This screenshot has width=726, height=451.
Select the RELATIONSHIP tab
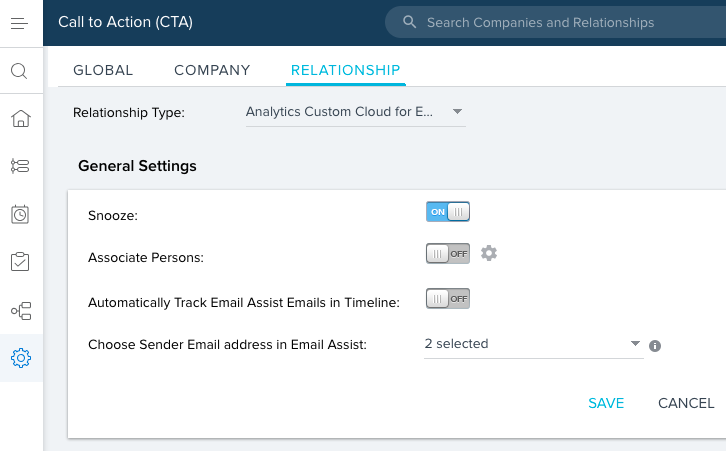click(345, 70)
